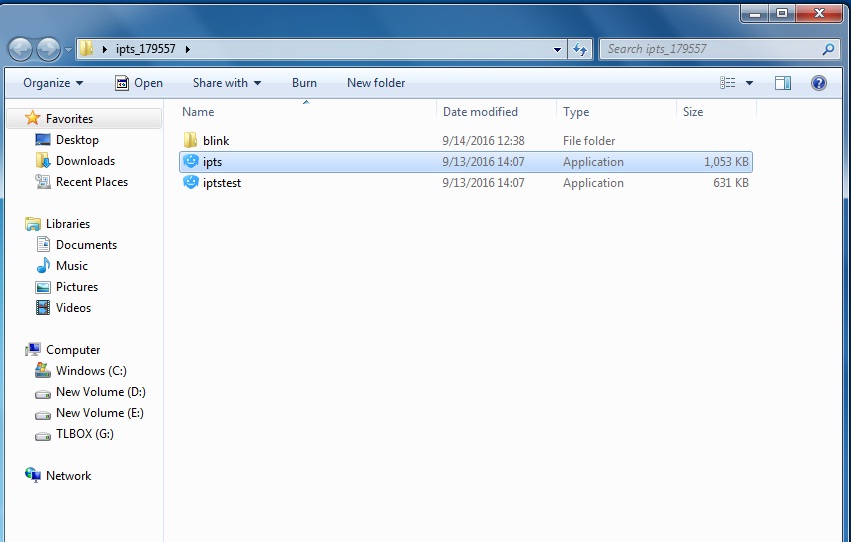Image resolution: width=851 pixels, height=542 pixels.
Task: Open the Share with menu
Action: pyautogui.click(x=227, y=83)
